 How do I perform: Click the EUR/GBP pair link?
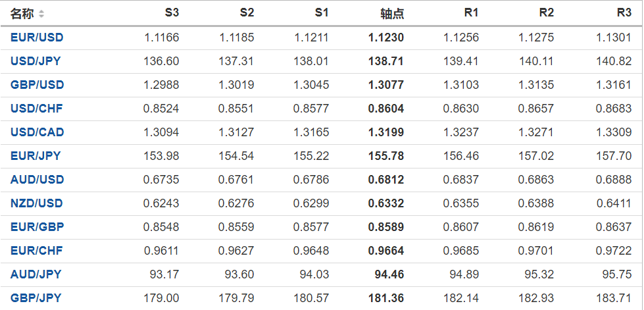37,227
